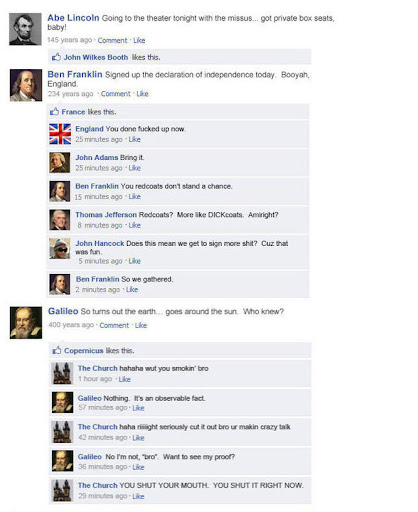Open John Wilkes Booth profile link
This screenshot has height=512, width=418.
pos(96,57)
